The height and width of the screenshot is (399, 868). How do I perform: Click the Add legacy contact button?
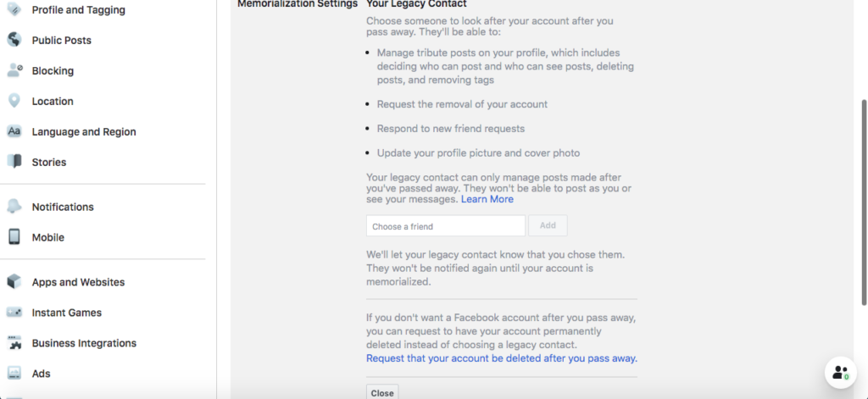[548, 225]
